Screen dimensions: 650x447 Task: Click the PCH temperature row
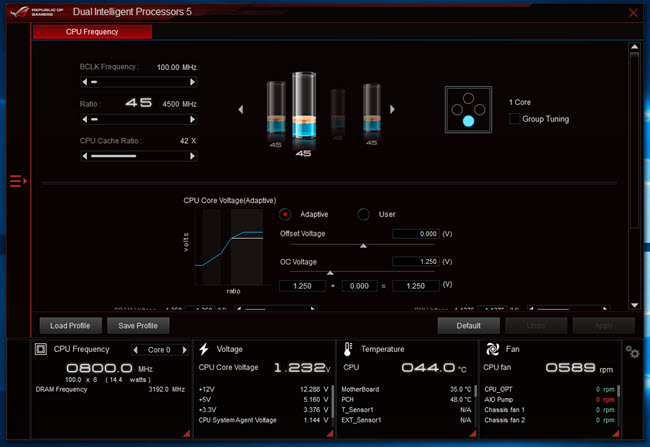point(406,400)
